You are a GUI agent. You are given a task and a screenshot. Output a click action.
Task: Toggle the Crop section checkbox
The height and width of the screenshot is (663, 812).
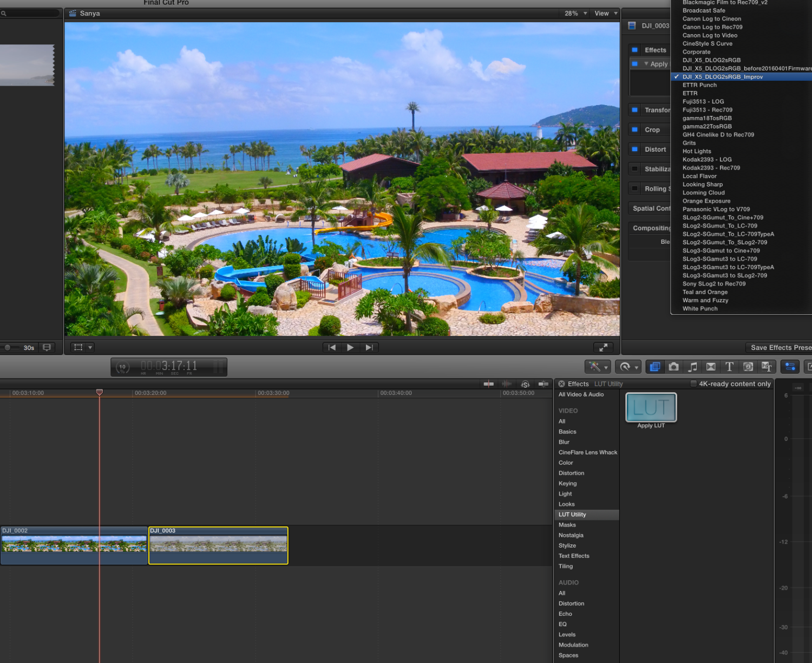click(635, 130)
